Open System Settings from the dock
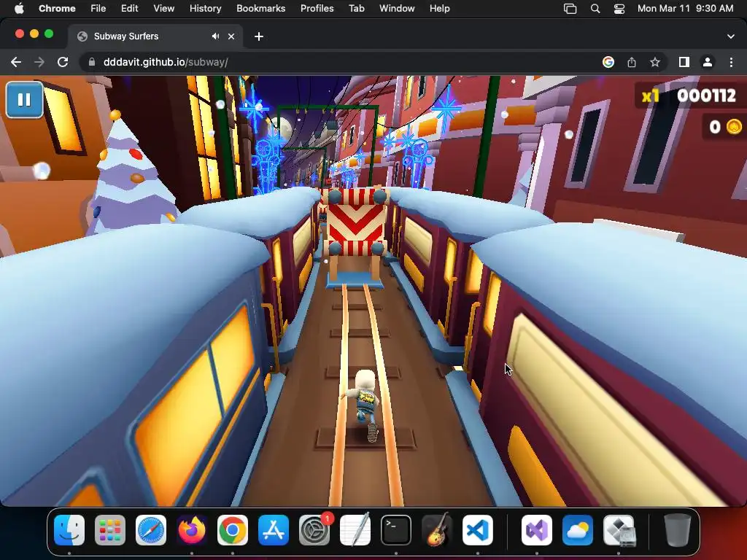The image size is (747, 560). pos(314,530)
